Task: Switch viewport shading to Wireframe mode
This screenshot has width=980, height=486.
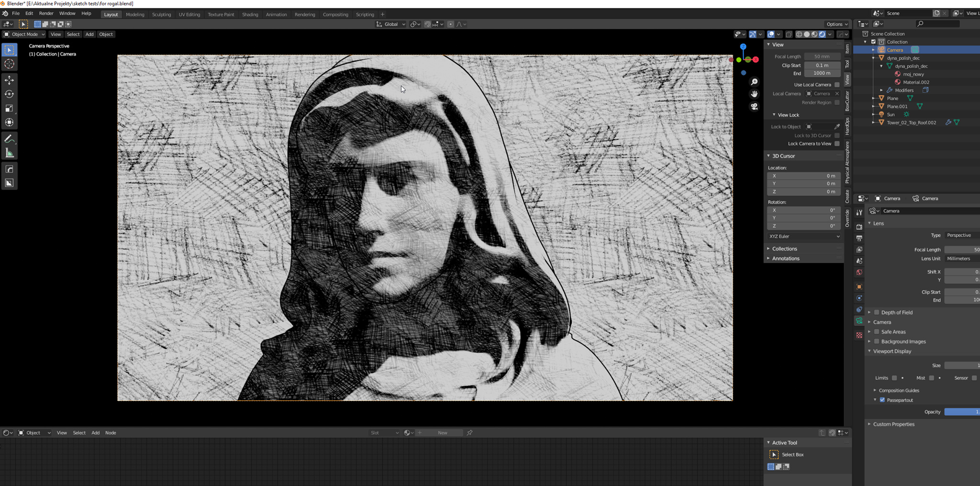Action: [x=799, y=34]
